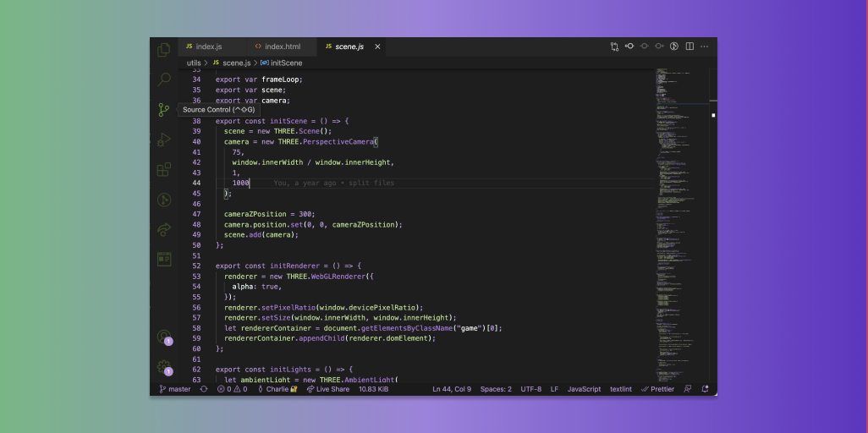Viewport: 868px width, 433px height.
Task: Open the Extensions view in activity bar
Action: click(164, 169)
